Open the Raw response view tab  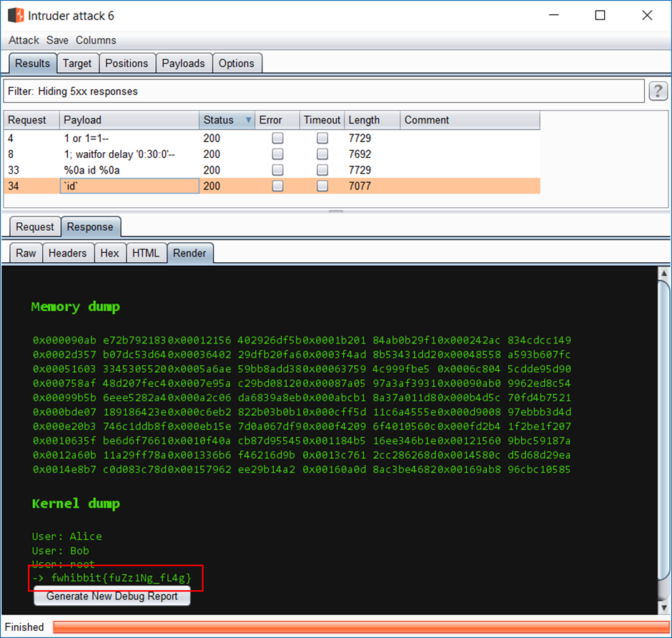(26, 253)
